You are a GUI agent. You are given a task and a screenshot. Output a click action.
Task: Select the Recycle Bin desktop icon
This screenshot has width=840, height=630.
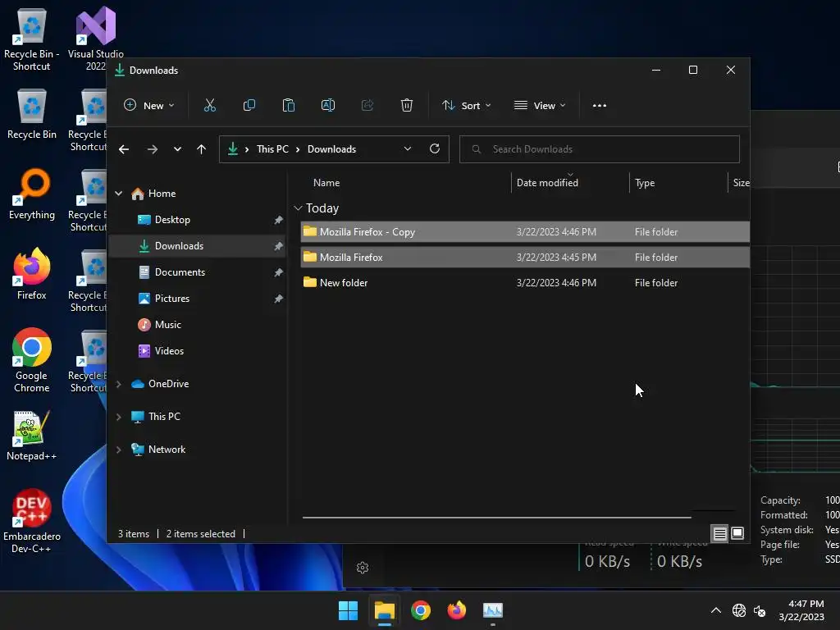click(32, 114)
